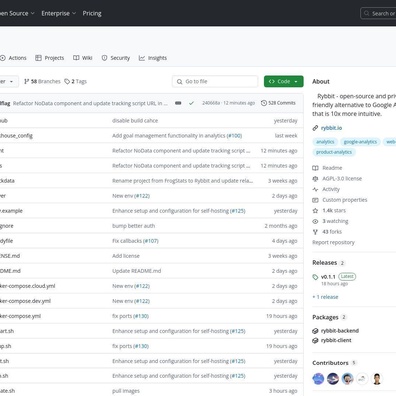Open the first contributor avatar
Screen dimensions: 396x396
pyautogui.click(x=318, y=379)
